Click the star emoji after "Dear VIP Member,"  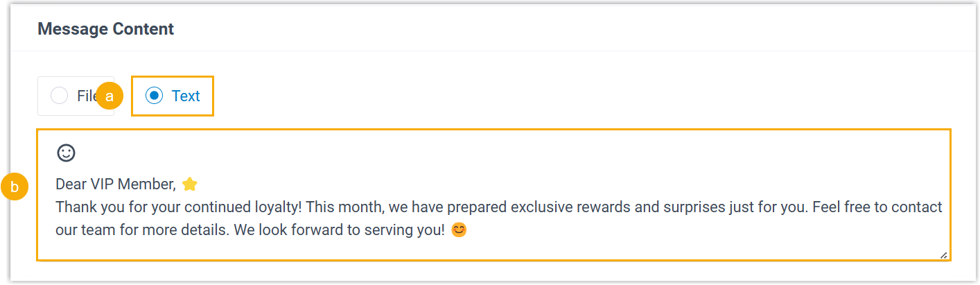pyautogui.click(x=190, y=184)
